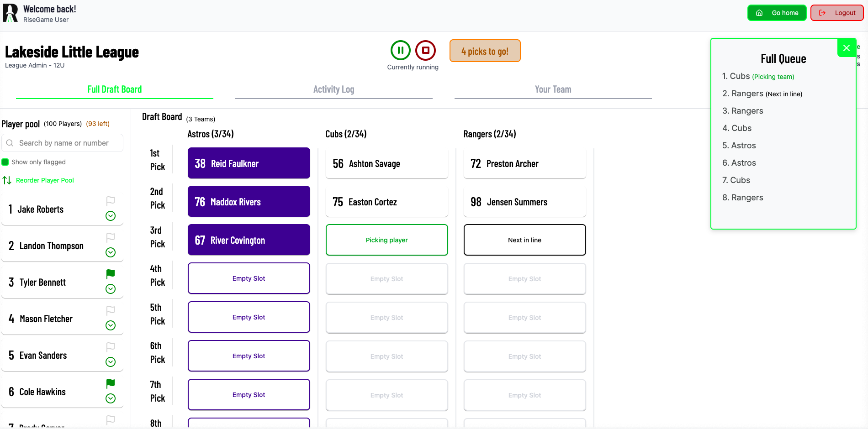Open the Jensen Summers pick card
This screenshot has width=868, height=429.
pyautogui.click(x=525, y=201)
